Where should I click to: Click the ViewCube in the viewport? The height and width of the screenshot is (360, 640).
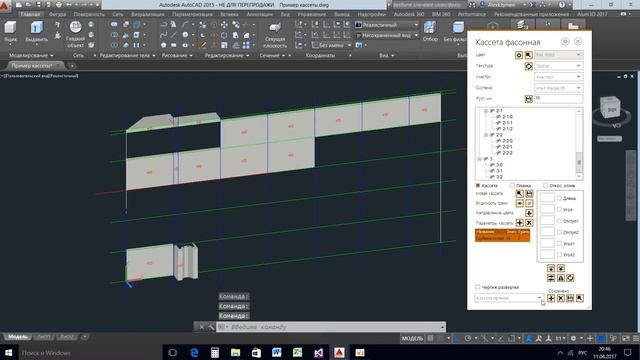tap(610, 108)
